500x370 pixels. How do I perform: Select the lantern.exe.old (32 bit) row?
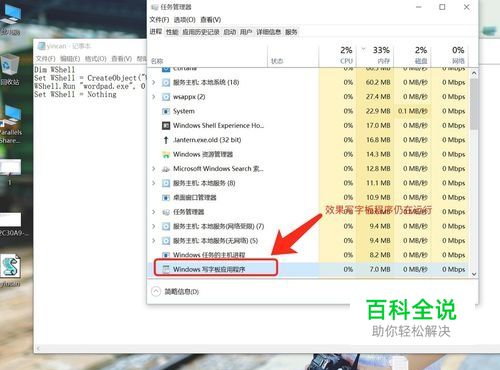(308, 140)
